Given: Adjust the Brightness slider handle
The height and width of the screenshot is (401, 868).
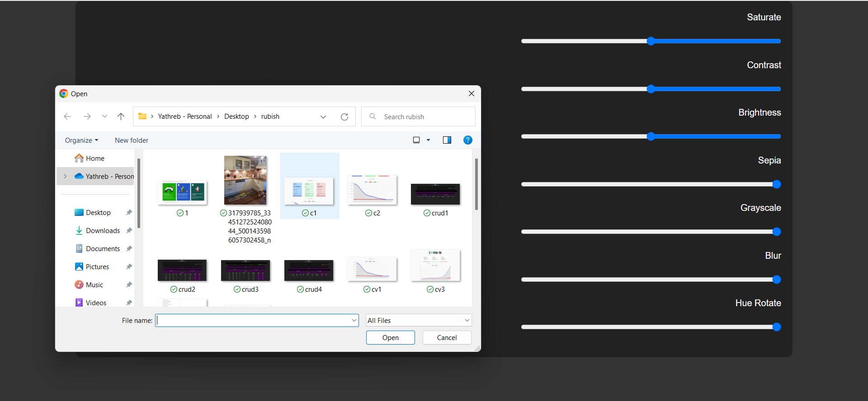Looking at the screenshot, I should click(651, 136).
